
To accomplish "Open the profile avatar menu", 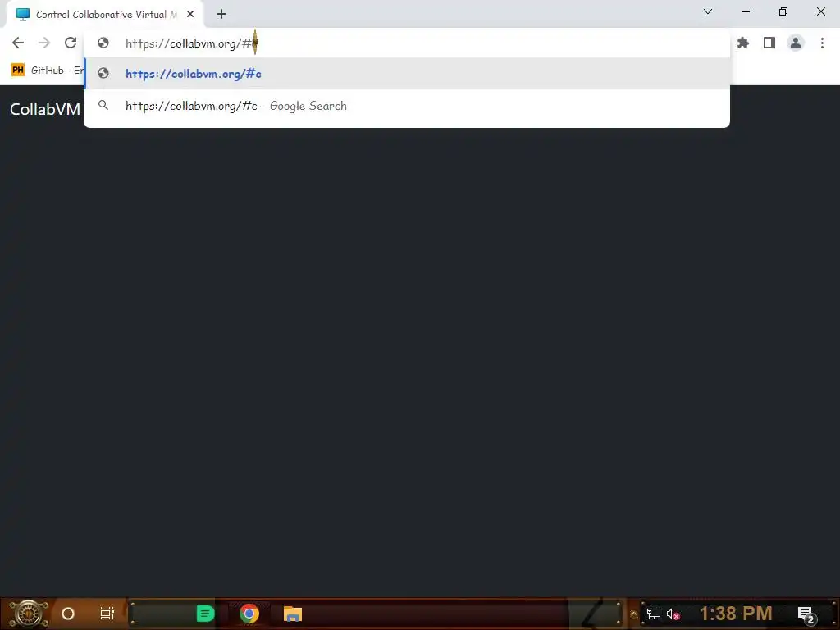I will (x=796, y=43).
